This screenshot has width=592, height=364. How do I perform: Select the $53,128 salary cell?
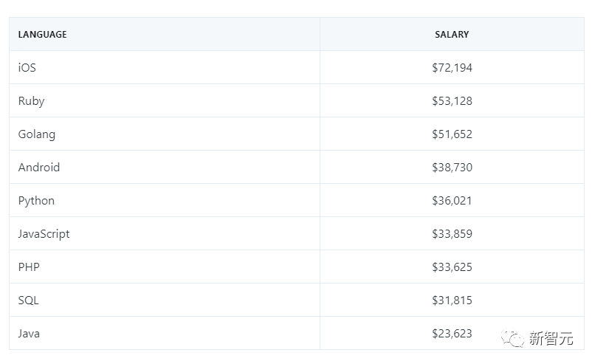[452, 101]
